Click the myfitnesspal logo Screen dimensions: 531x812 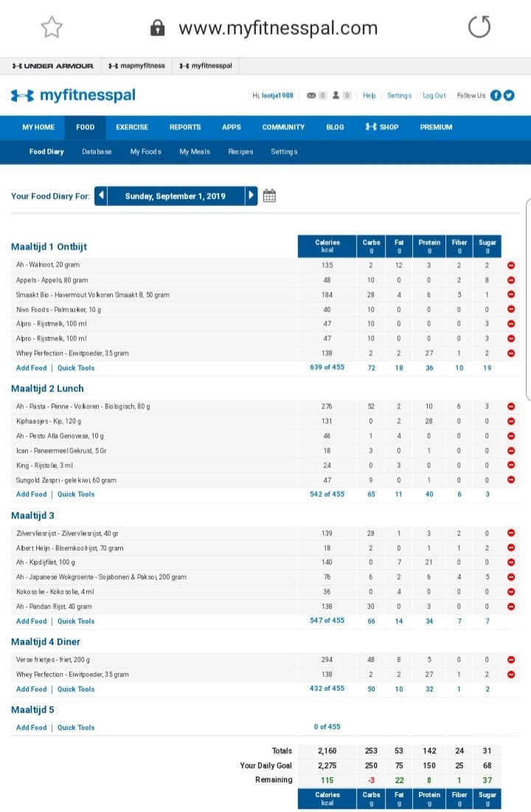[x=74, y=95]
